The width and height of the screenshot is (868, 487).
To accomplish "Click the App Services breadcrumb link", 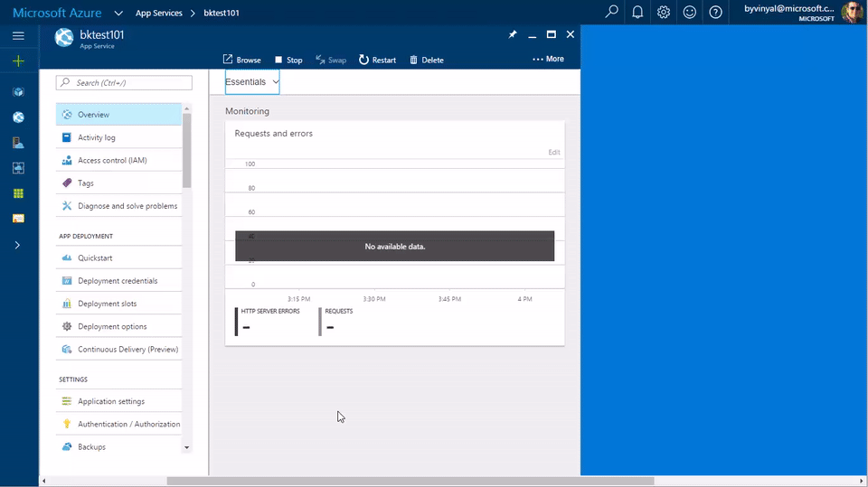I will point(158,14).
